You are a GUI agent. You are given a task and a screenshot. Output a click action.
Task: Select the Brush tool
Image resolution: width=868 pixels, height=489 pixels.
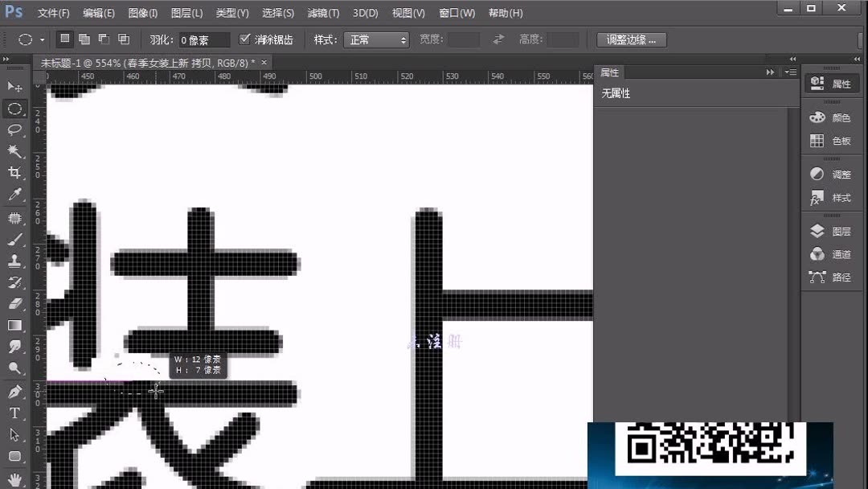point(16,238)
